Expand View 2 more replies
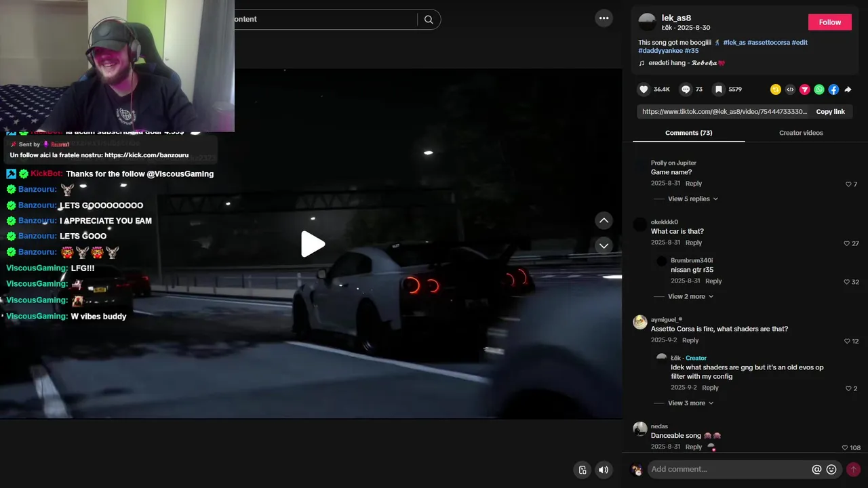 (x=691, y=296)
